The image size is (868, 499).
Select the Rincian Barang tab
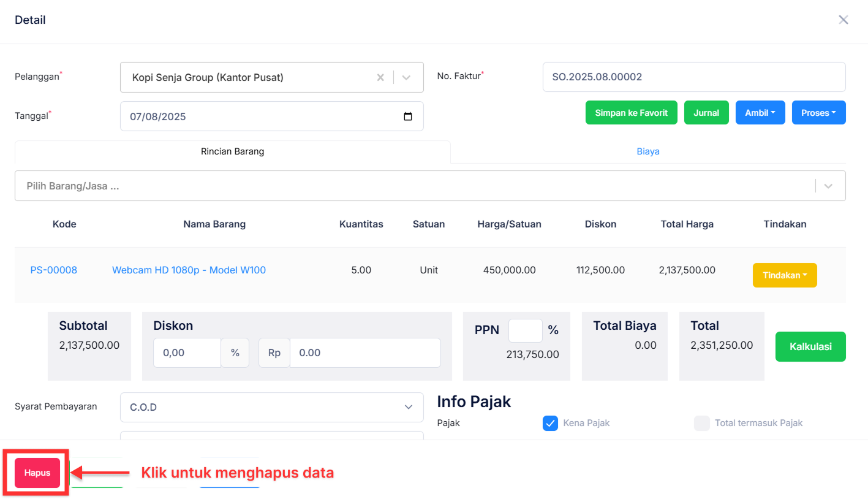(x=232, y=151)
